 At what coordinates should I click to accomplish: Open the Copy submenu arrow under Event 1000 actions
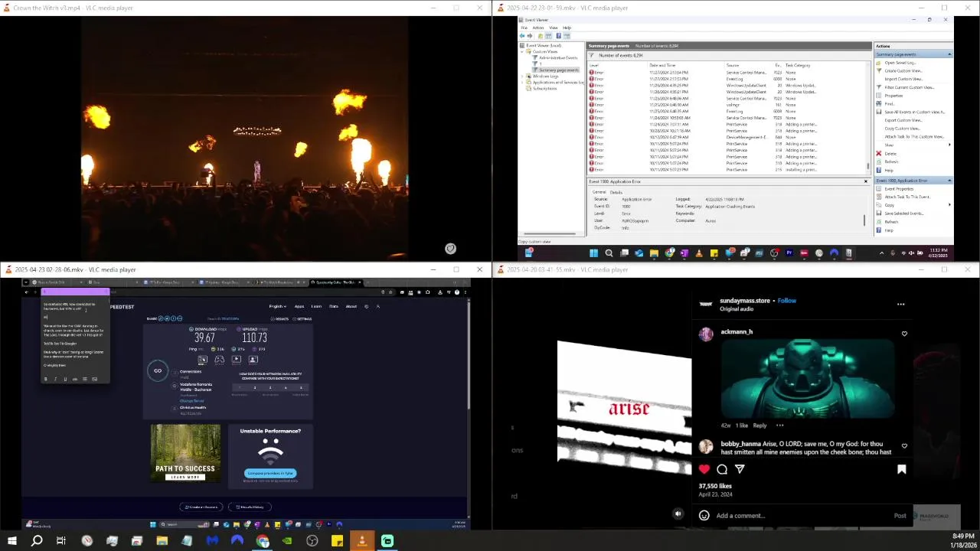pyautogui.click(x=949, y=204)
